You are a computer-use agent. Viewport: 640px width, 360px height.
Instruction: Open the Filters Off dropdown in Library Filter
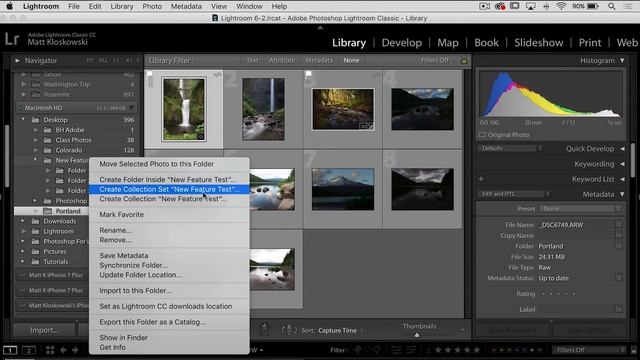point(436,60)
